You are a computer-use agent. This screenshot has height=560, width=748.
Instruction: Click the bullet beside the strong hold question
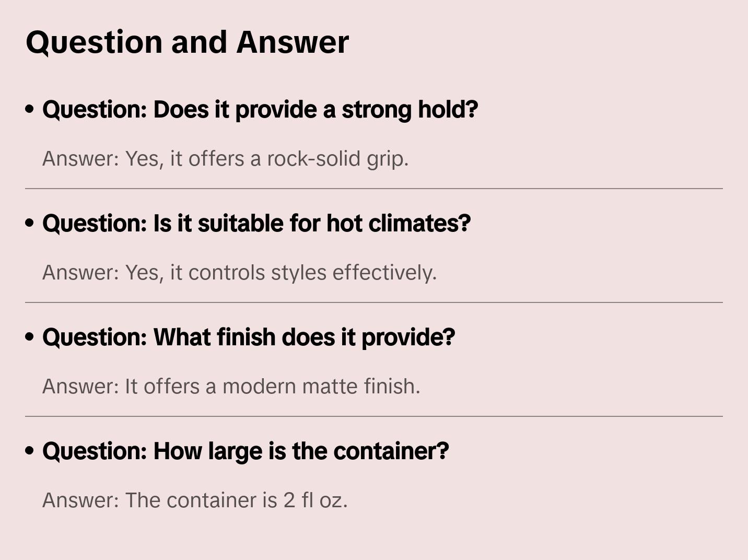(x=30, y=110)
